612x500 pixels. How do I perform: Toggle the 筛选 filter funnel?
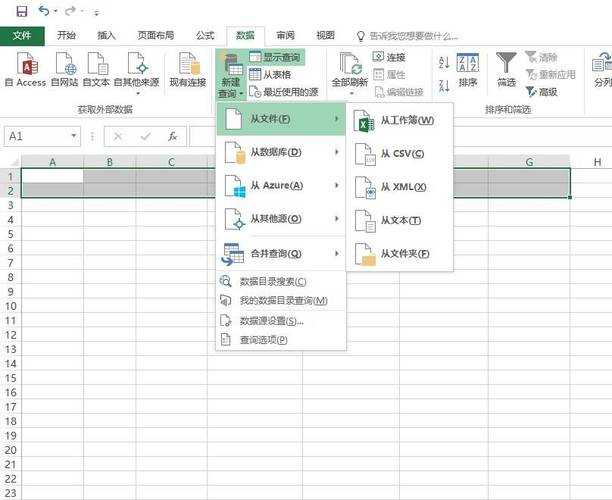point(506,69)
